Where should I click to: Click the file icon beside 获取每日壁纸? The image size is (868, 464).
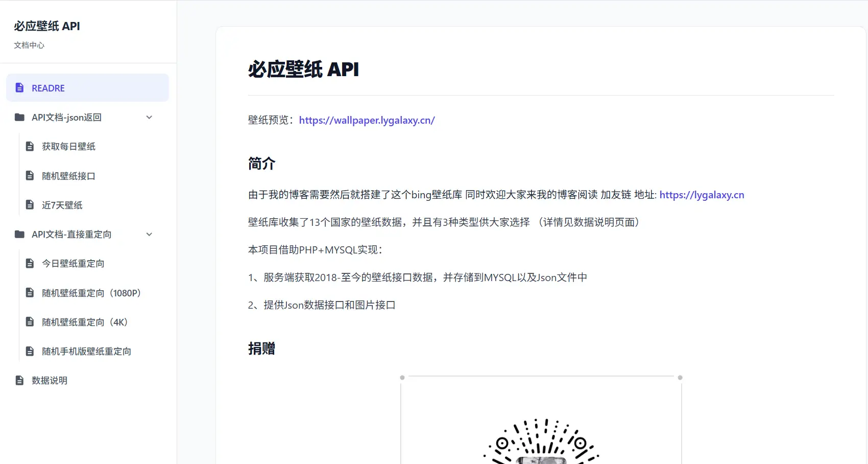[x=30, y=147]
